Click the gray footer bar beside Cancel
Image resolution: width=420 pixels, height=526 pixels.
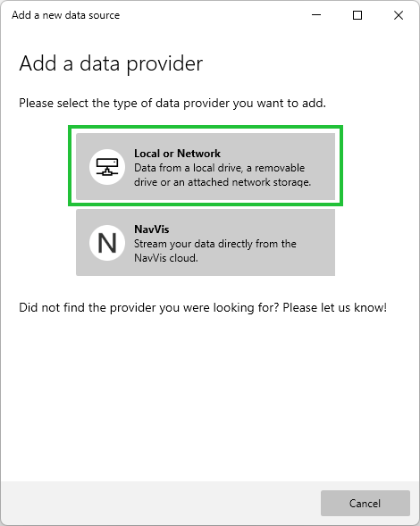tap(161, 503)
